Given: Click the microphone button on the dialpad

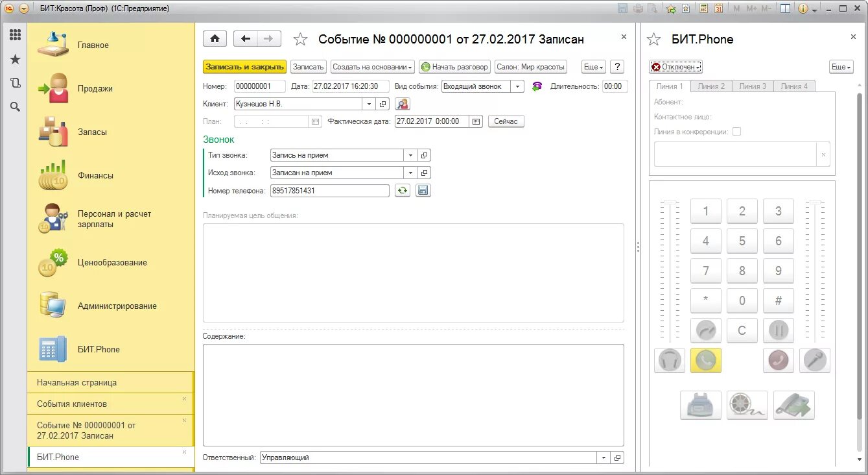Looking at the screenshot, I should pos(815,360).
